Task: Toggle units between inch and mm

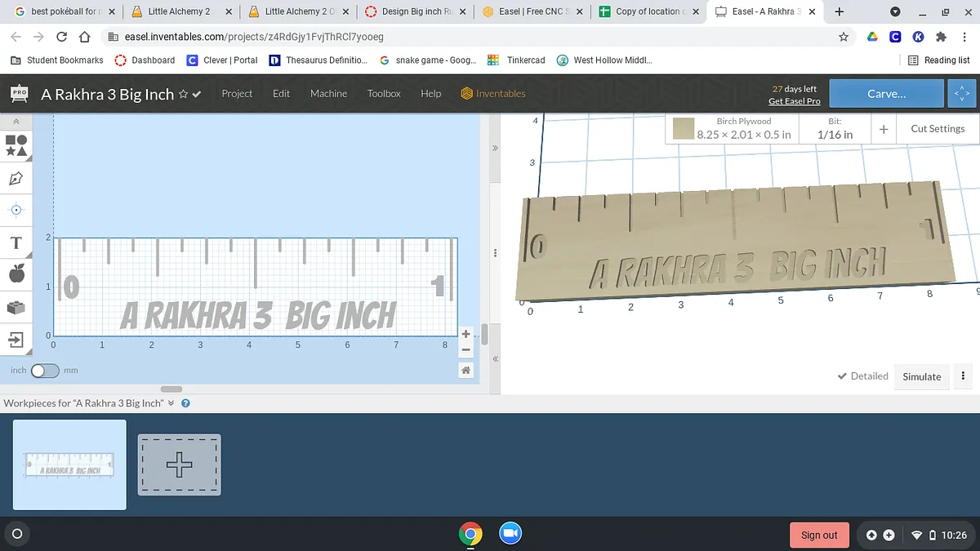Action: (x=45, y=371)
